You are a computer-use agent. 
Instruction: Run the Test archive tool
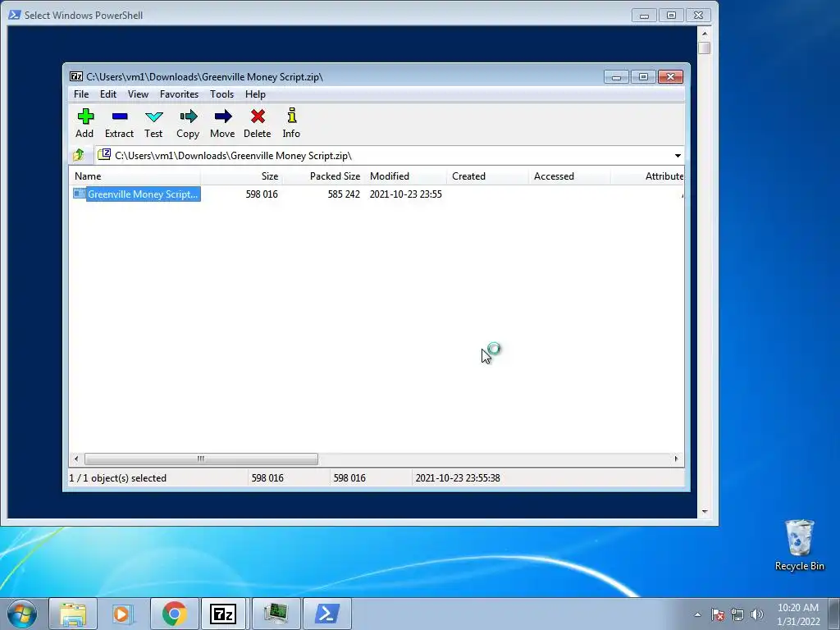pyautogui.click(x=153, y=124)
